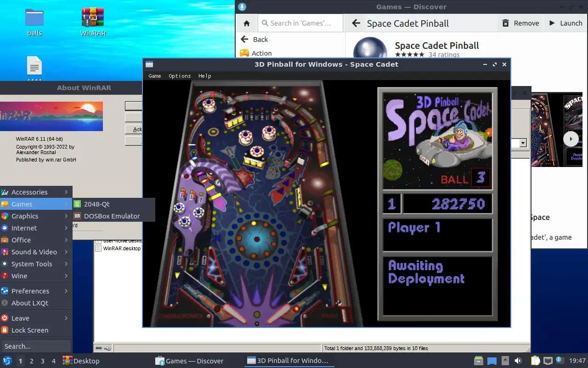Screen dimensions: 588x368
Task: Expand the Wine submenu
Action: 36,276
